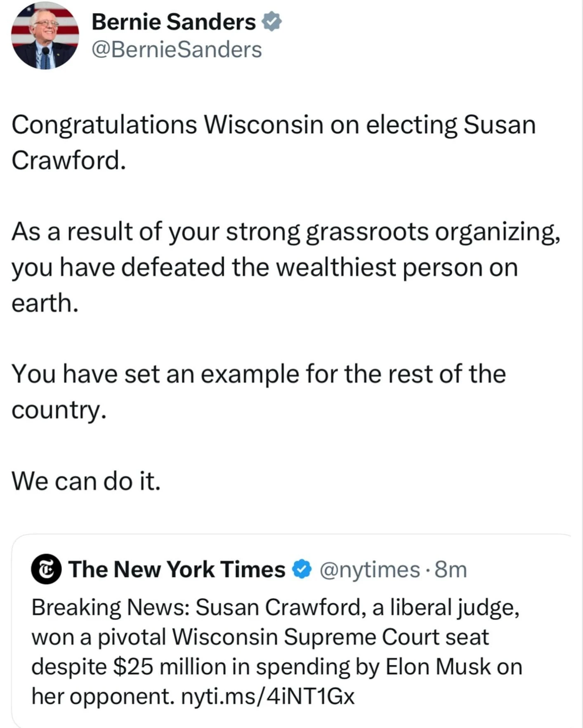
Task: Click the verified badge beside Bernie Sanders
Action: pyautogui.click(x=272, y=21)
